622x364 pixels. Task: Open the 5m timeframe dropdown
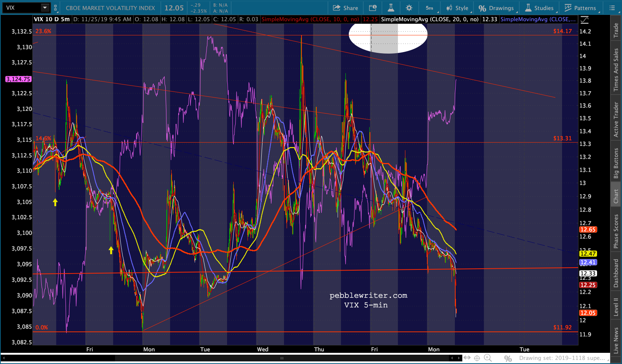click(x=430, y=8)
